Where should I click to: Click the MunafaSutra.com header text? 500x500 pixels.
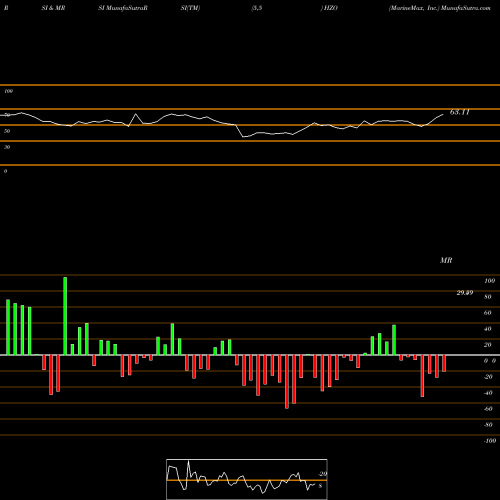click(x=466, y=8)
